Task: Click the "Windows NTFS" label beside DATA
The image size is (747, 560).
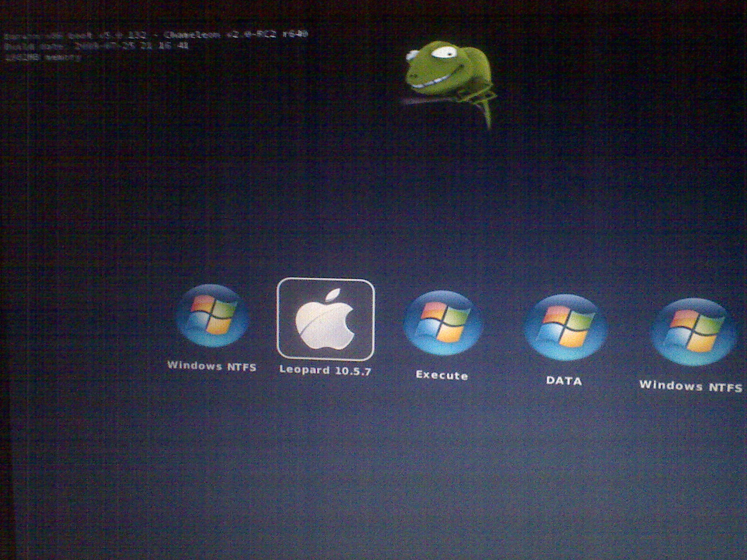Action: pos(691,386)
